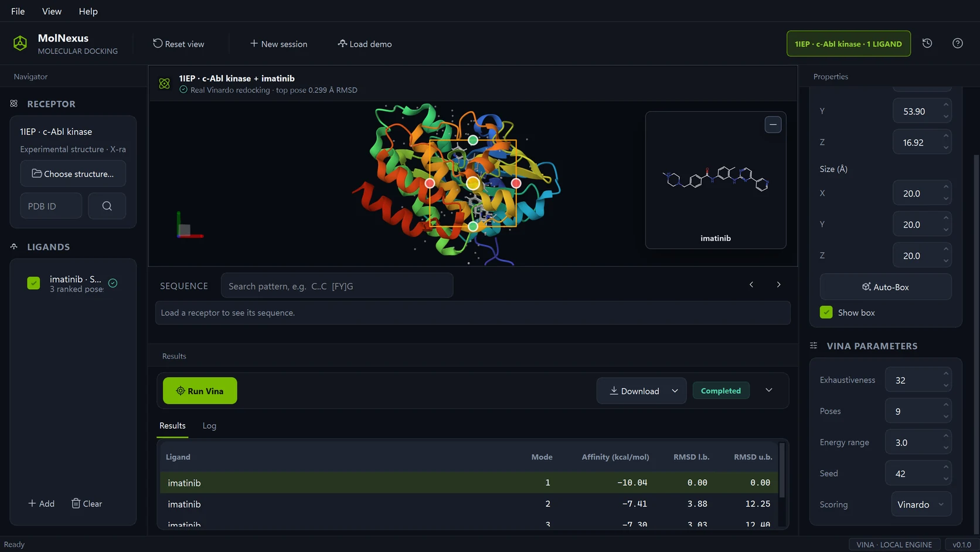Click the 1IEP c-Abl kinase session badge
This screenshot has width=980, height=552.
[x=849, y=43]
